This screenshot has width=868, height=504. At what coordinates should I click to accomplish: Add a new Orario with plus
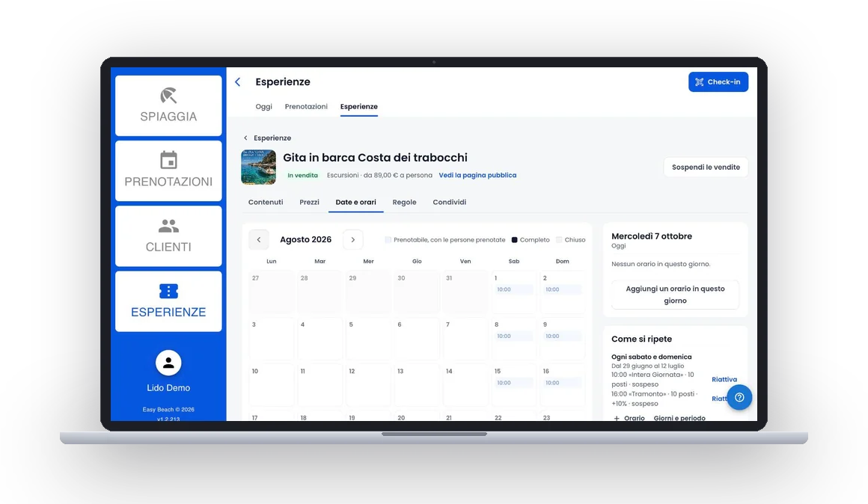click(x=629, y=418)
